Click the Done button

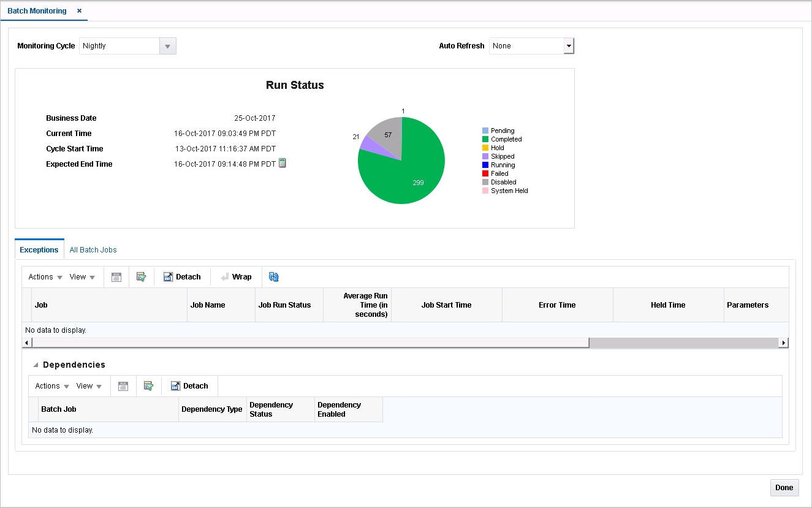tap(784, 487)
